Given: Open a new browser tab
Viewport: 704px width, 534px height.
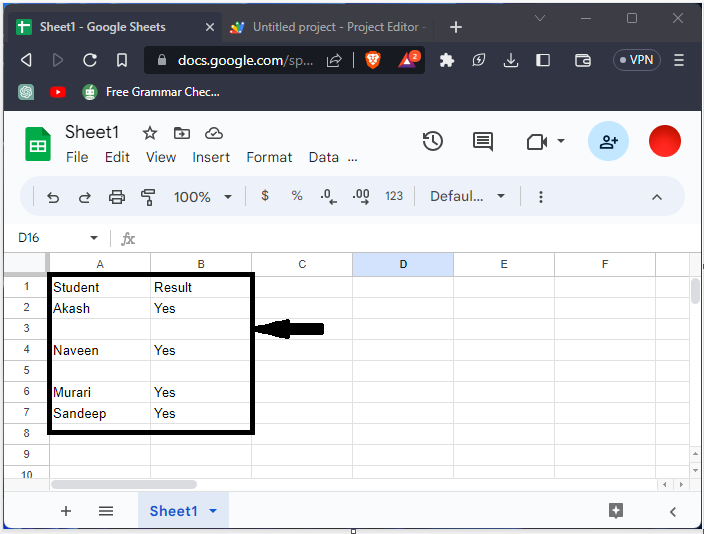Looking at the screenshot, I should [x=456, y=27].
